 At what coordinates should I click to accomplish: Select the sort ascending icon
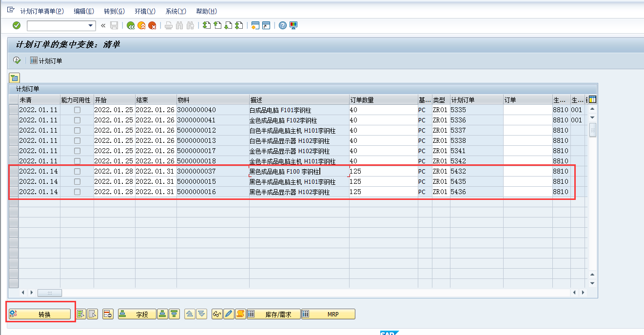click(x=162, y=314)
